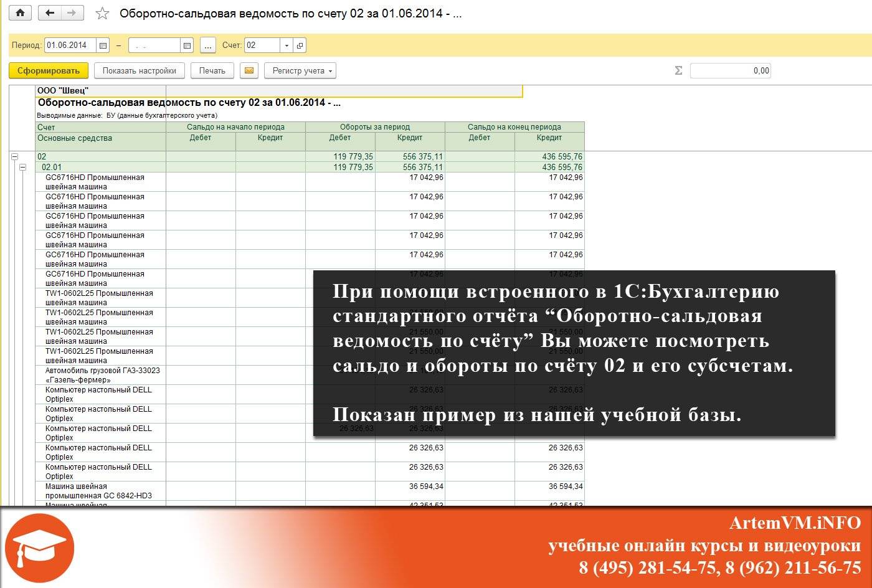Navigate back with the left arrow

pyautogui.click(x=50, y=13)
